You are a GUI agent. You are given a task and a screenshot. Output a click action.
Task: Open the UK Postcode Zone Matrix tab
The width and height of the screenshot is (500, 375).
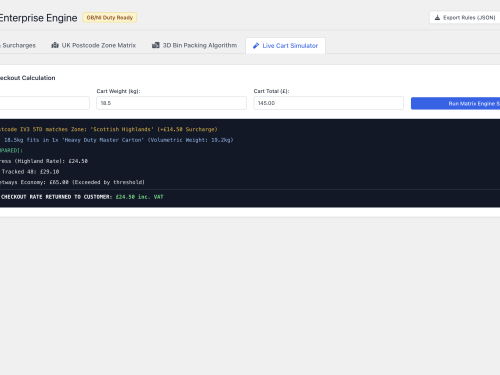(x=94, y=45)
